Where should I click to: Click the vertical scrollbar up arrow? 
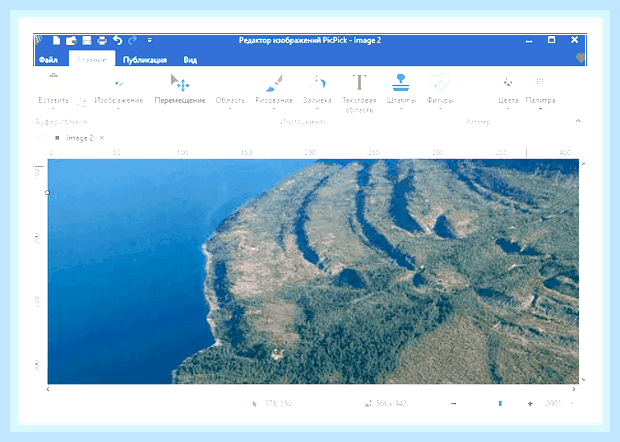coord(584,163)
